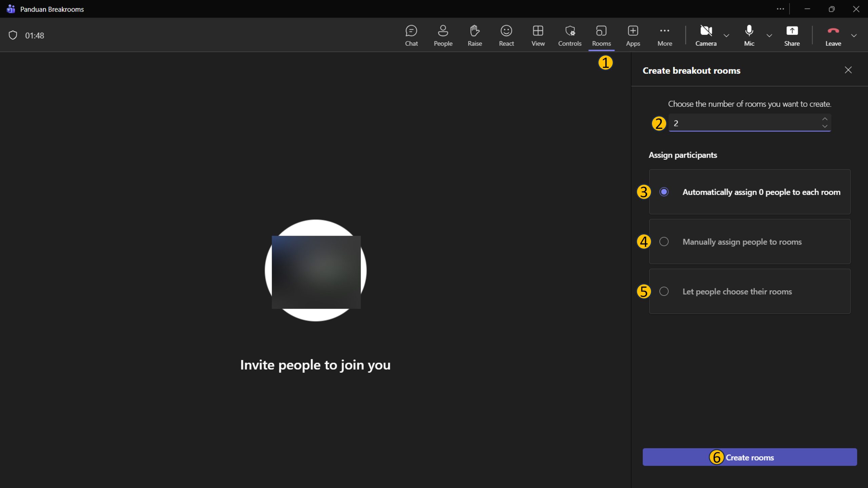Open meeting Controls options
Viewport: 868px width, 488px height.
[570, 35]
